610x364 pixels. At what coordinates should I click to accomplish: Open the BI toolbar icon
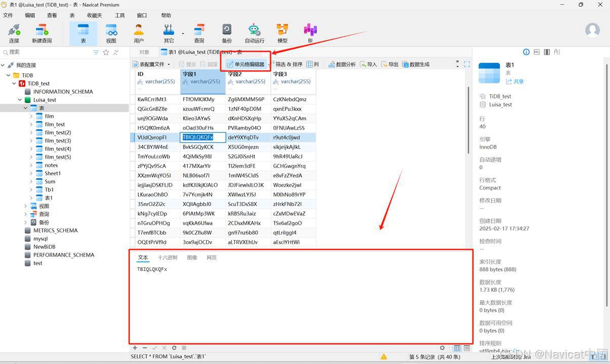tap(310, 33)
